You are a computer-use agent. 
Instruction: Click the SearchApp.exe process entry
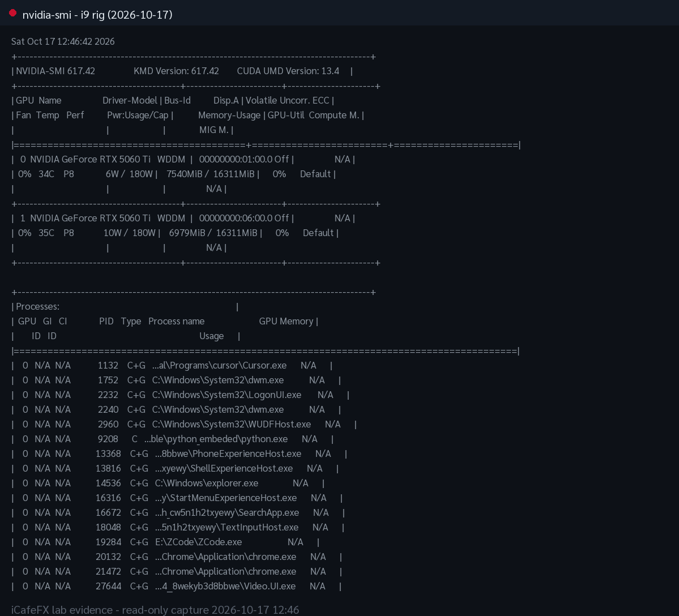(x=227, y=512)
